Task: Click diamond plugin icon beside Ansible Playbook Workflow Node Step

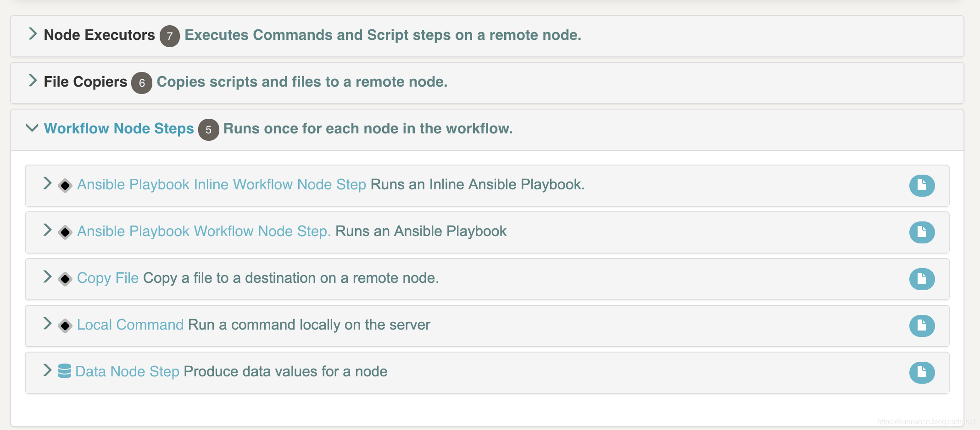Action: (65, 232)
